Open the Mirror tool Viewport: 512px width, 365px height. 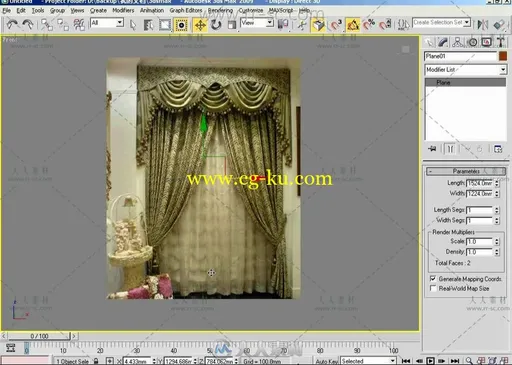[x=482, y=24]
